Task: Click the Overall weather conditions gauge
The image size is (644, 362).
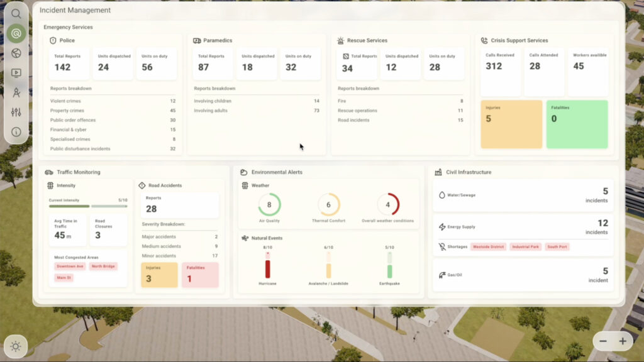Action: [387, 204]
